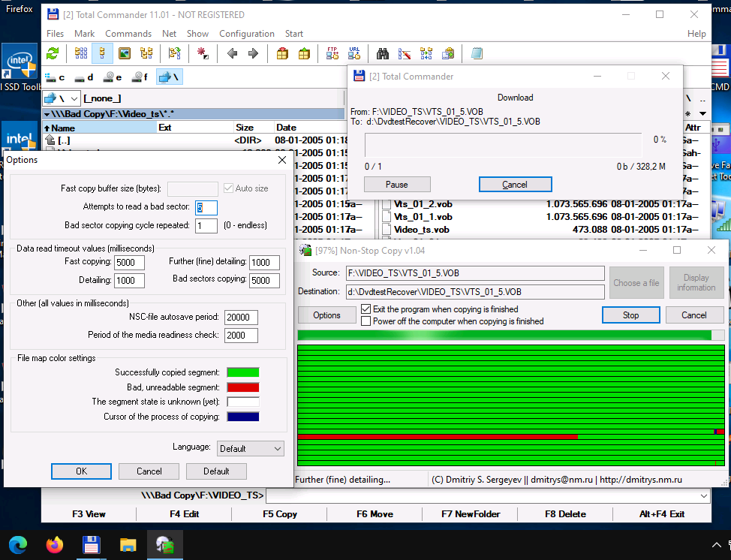Click the Stop button in Non-Stop Copy
The width and height of the screenshot is (731, 560).
[630, 315]
